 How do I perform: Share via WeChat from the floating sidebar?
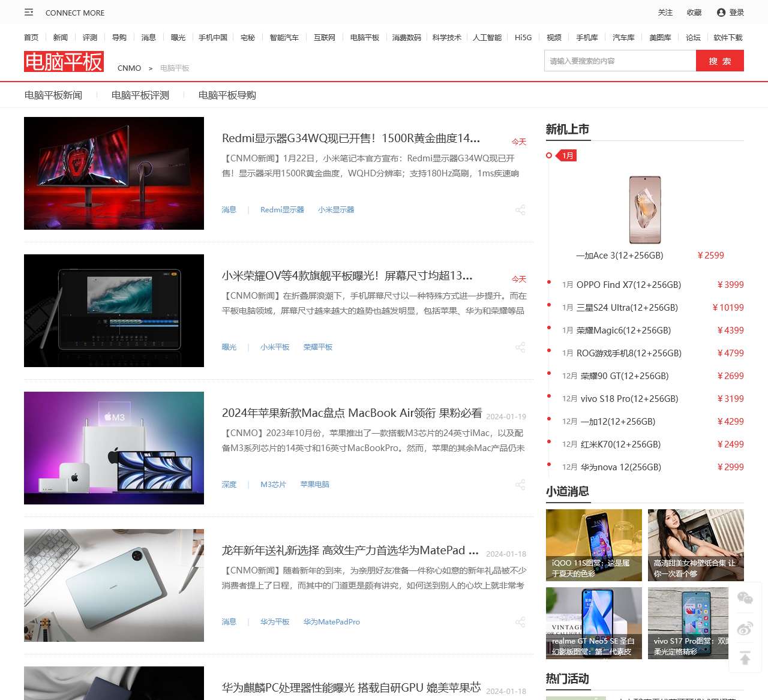coord(745,598)
